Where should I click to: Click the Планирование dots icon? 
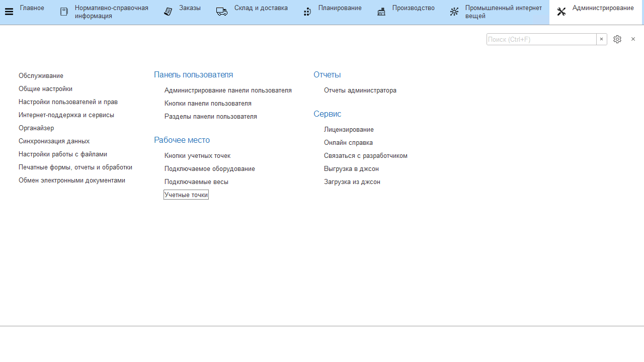tap(307, 12)
